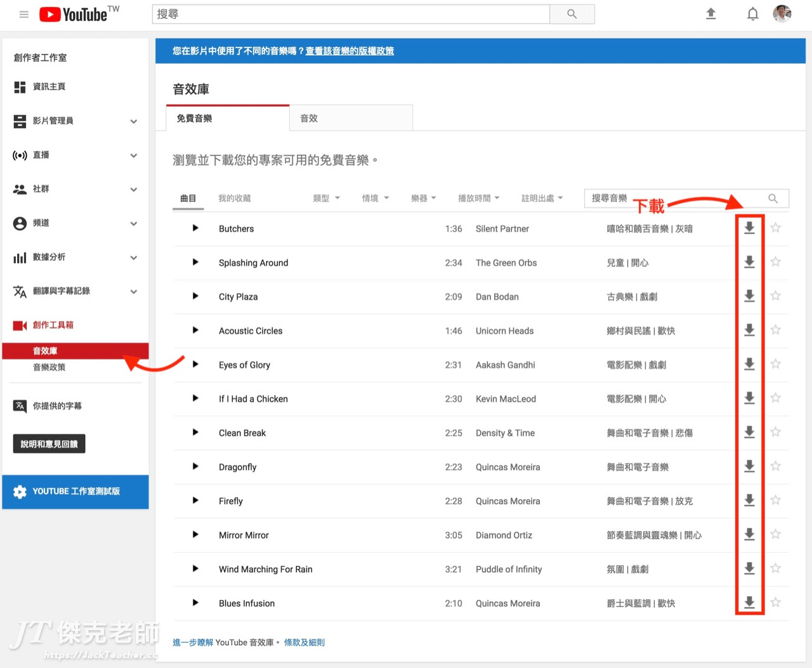Select the 免費音樂 tab
The height and width of the screenshot is (668, 812).
(x=228, y=118)
